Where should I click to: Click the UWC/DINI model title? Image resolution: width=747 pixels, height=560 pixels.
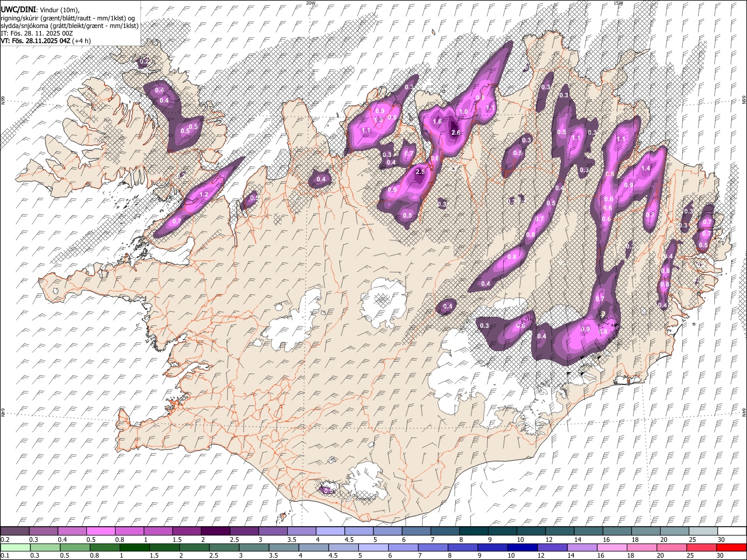[x=18, y=10]
